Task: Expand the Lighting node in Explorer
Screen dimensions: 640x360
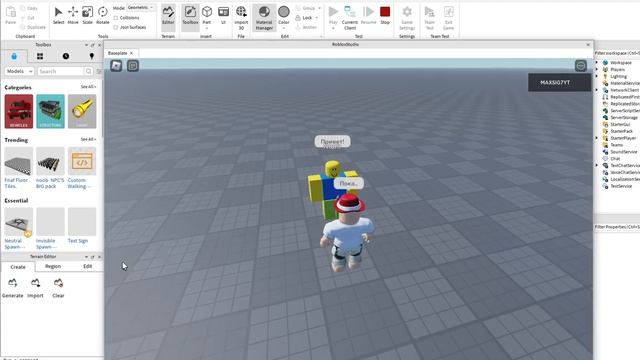Action: point(597,76)
